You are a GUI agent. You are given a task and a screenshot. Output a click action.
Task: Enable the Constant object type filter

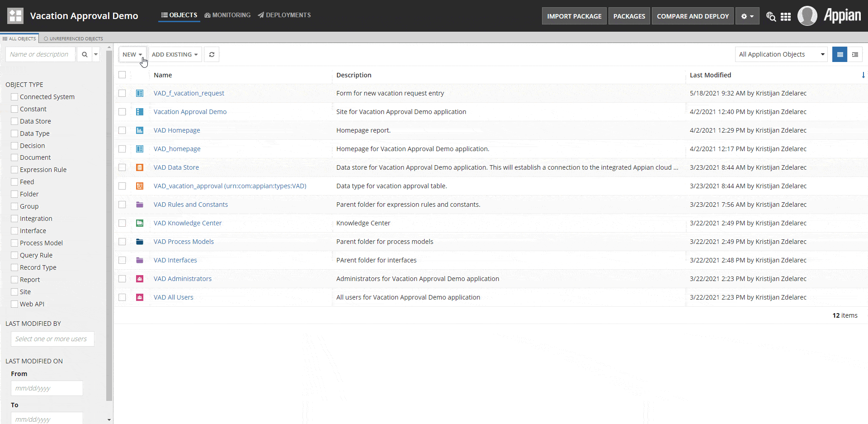point(14,109)
